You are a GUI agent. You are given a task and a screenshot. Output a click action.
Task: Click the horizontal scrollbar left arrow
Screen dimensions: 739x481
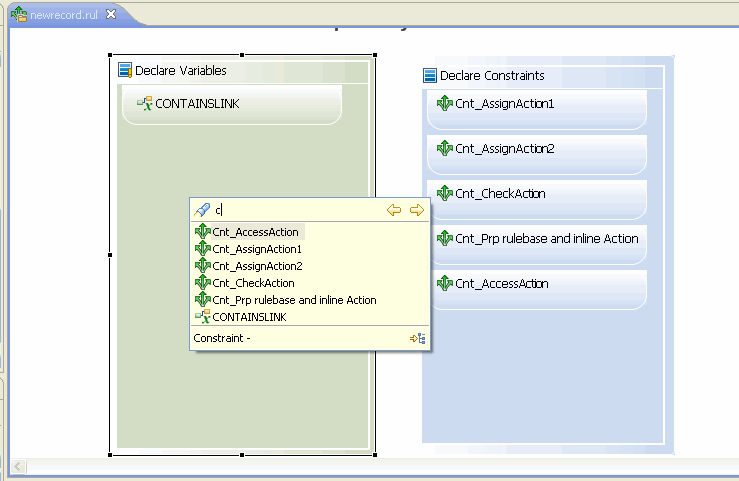pyautogui.click(x=17, y=466)
